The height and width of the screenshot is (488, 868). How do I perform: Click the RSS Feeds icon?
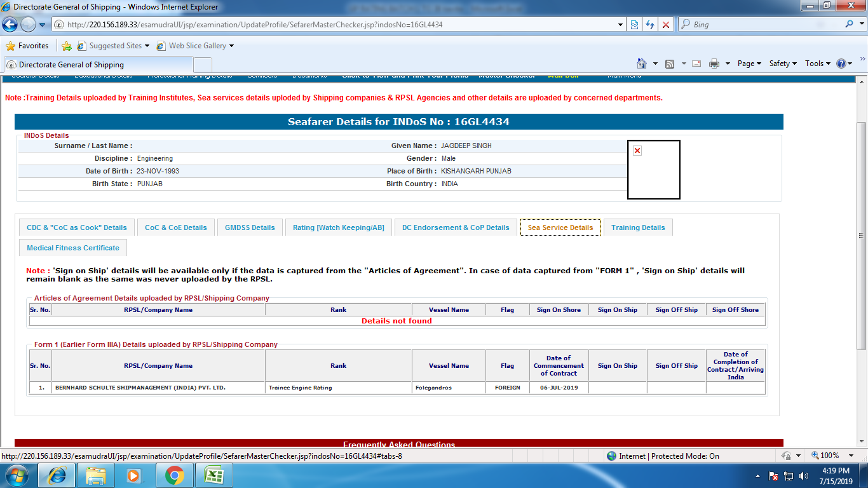[670, 64]
